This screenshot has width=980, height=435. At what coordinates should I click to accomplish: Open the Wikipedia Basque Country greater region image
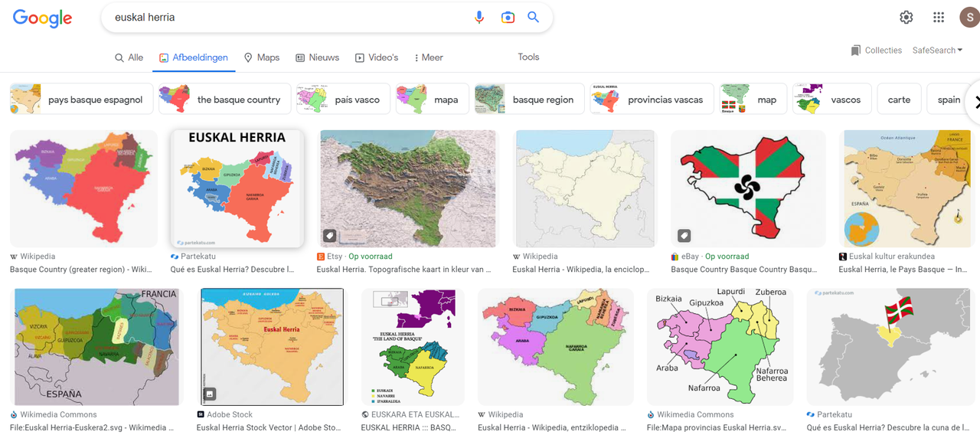83,188
